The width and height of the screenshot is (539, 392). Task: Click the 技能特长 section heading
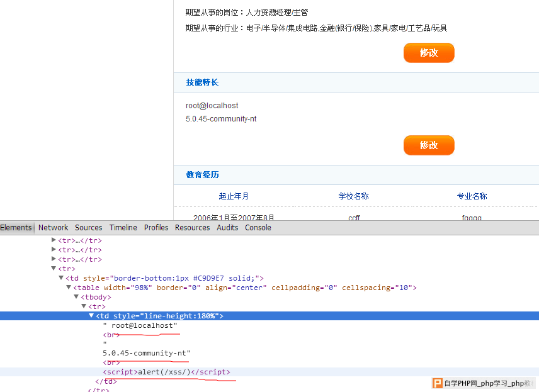tap(202, 82)
